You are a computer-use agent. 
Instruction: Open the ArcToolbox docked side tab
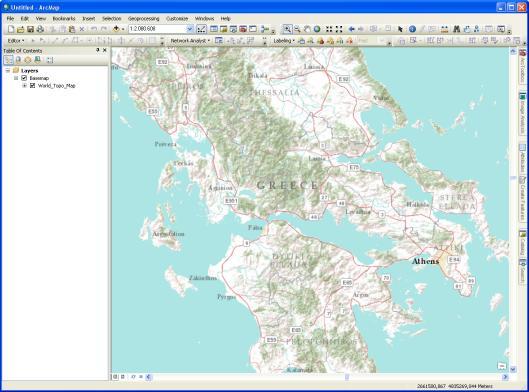click(x=522, y=66)
